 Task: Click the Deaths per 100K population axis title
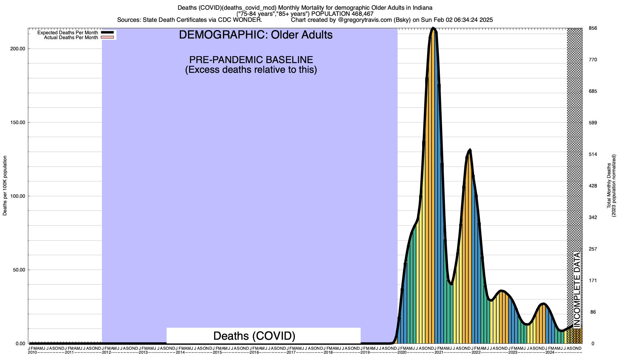[x=5, y=186]
